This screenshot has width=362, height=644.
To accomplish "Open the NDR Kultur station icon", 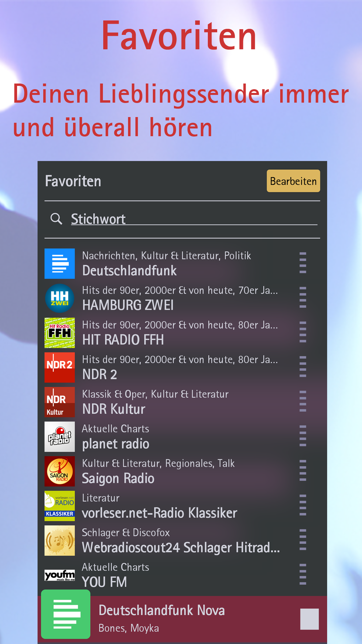I will [x=60, y=402].
